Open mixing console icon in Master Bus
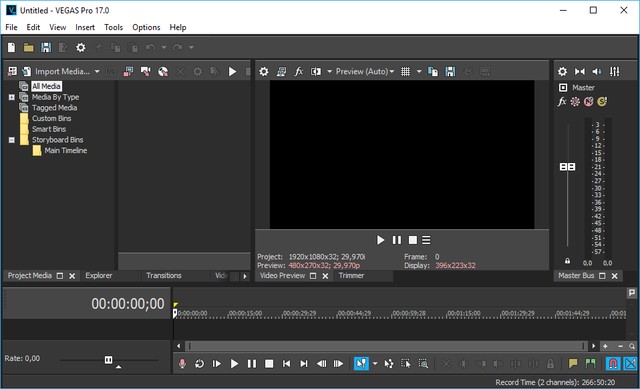This screenshot has width=640, height=389. click(x=615, y=72)
